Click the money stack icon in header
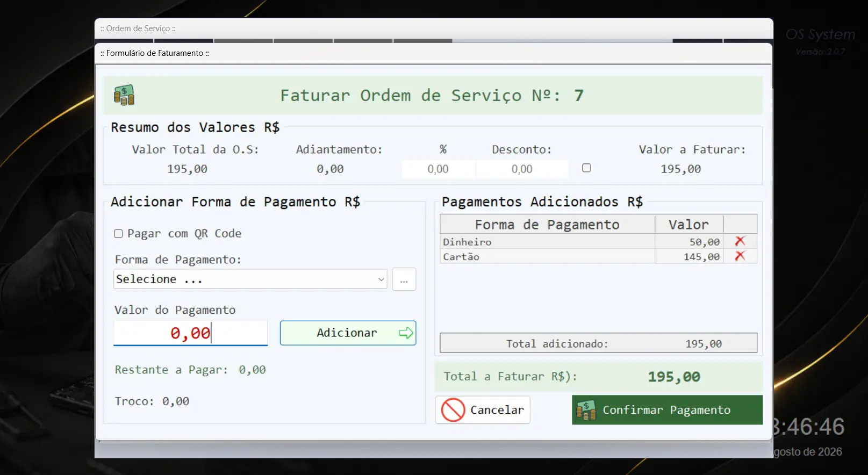Image resolution: width=868 pixels, height=475 pixels. click(124, 95)
